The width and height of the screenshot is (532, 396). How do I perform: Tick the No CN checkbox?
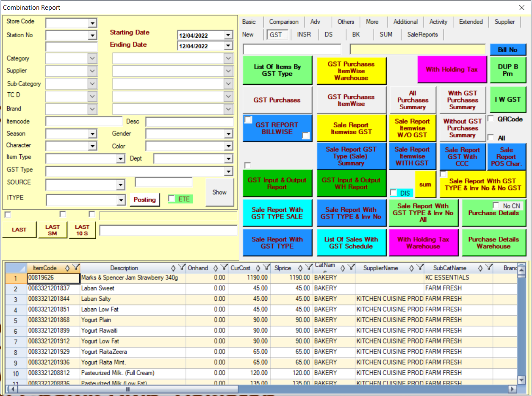click(x=496, y=205)
